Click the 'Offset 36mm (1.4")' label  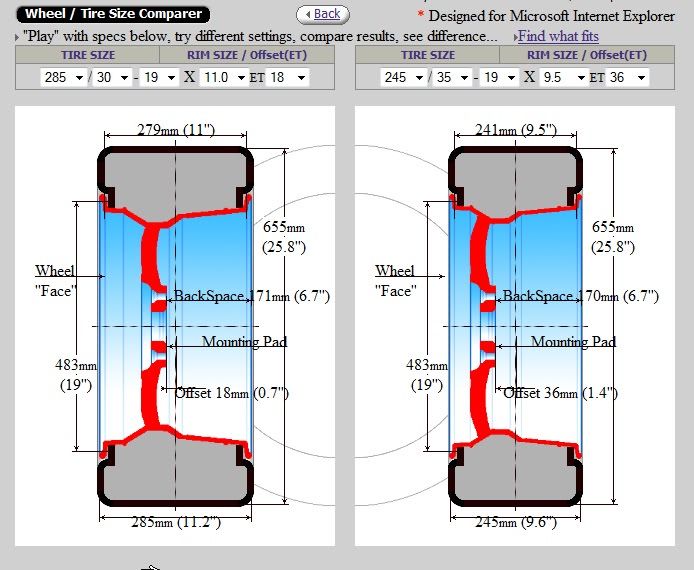[561, 393]
